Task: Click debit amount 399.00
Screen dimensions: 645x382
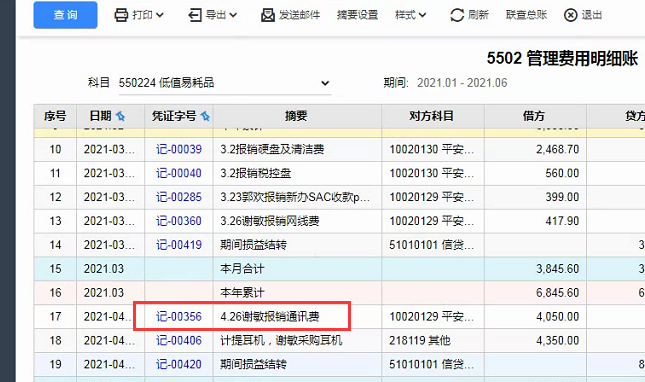Action: [562, 197]
